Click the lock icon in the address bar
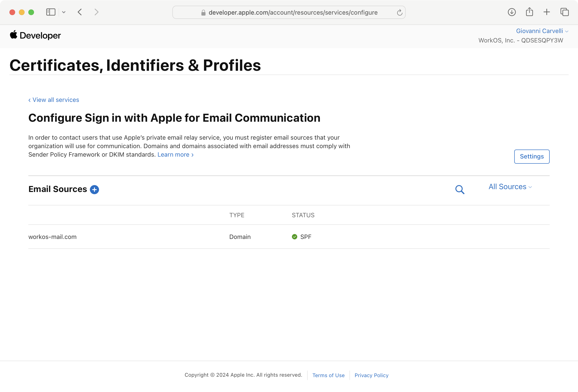578x392 pixels. click(202, 12)
